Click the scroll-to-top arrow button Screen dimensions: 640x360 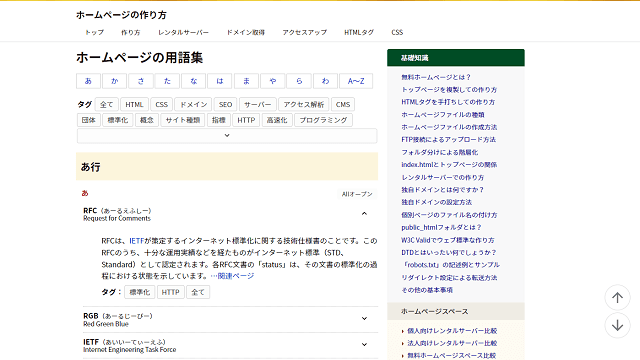click(x=617, y=298)
